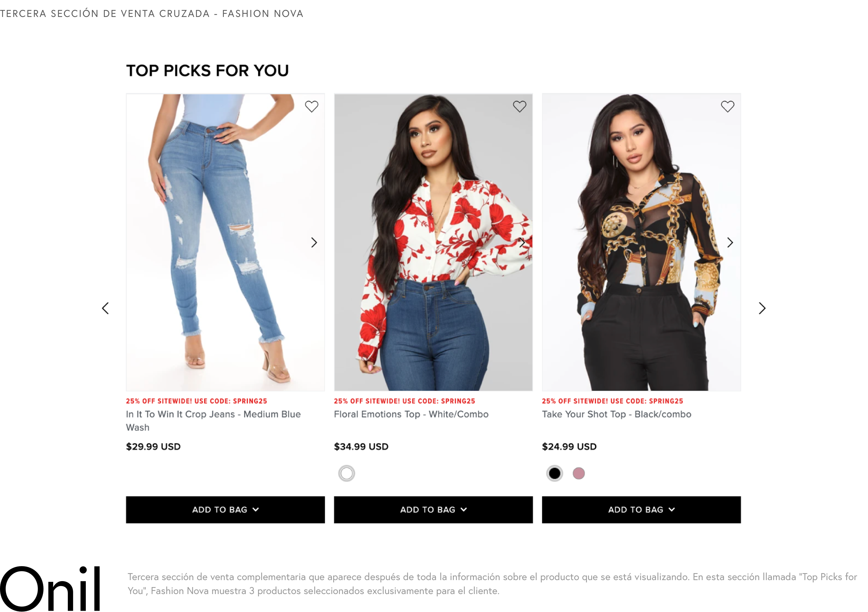Open In It To Win It Crop Jeans title
The width and height of the screenshot is (868, 612).
[213, 421]
